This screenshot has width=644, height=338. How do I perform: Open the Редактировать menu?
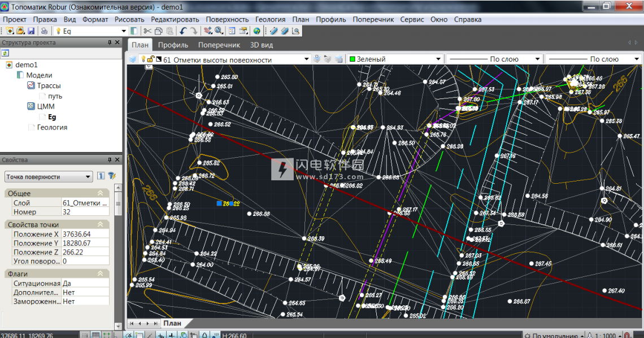point(175,19)
